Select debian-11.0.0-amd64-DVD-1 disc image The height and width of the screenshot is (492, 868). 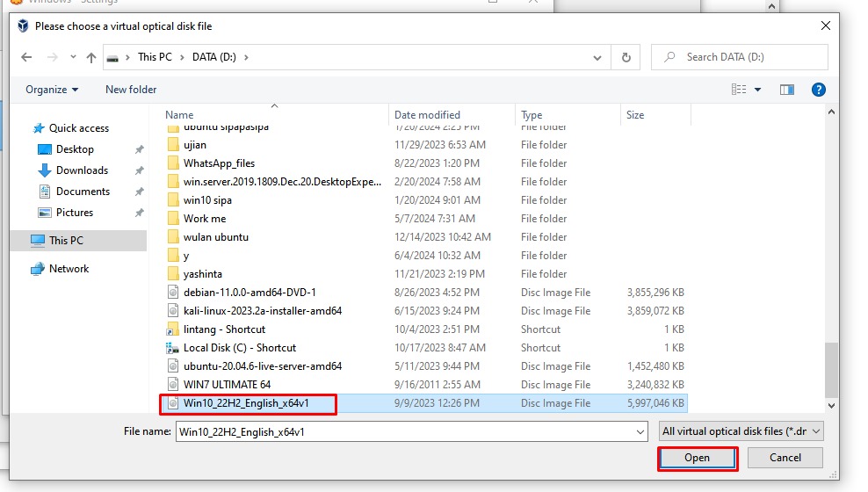click(250, 293)
